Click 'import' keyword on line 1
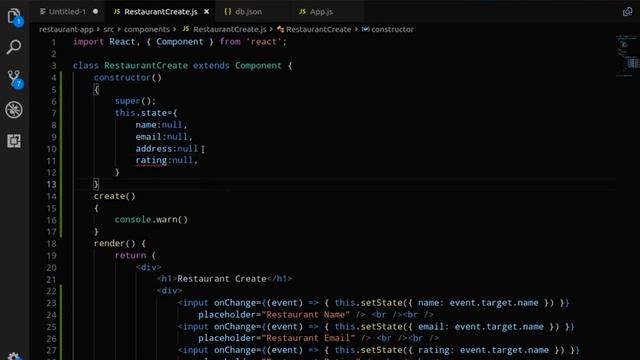This screenshot has height=360, width=640. click(89, 42)
